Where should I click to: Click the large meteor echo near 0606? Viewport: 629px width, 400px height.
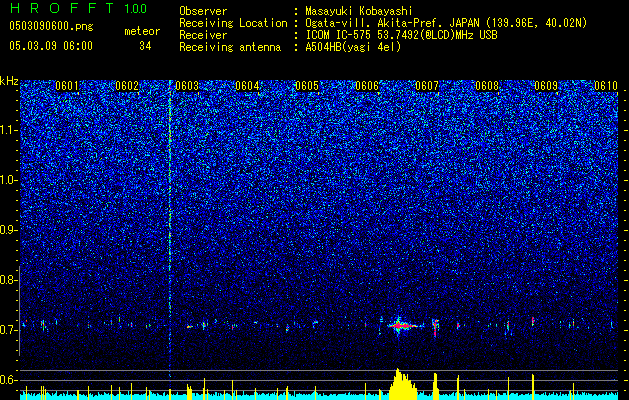[402, 326]
